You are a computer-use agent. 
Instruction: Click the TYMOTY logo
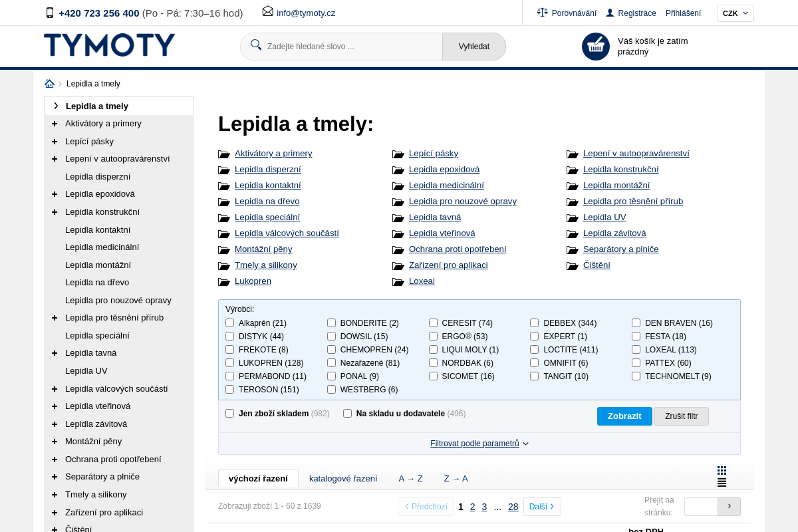110,45
